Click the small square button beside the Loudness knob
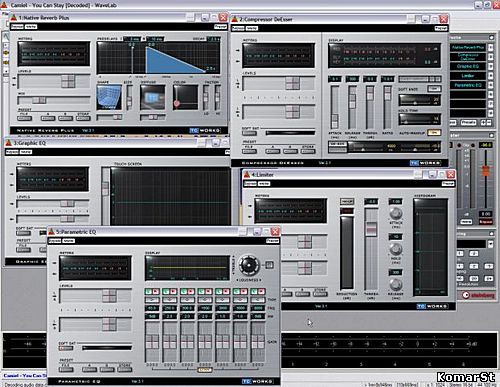Screen dimensions: 500x387 tap(269, 265)
